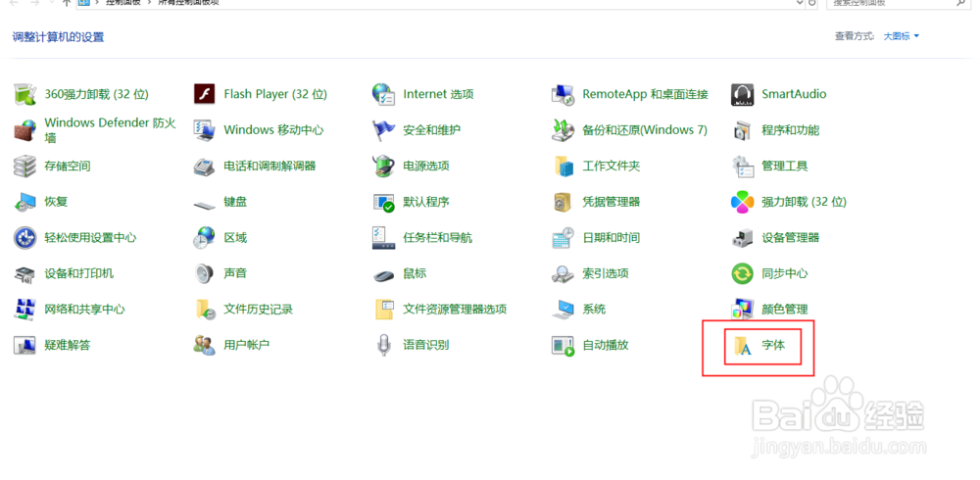Image resolution: width=980 pixels, height=480 pixels.
Task: Open the 自动播放 link
Action: 605,345
